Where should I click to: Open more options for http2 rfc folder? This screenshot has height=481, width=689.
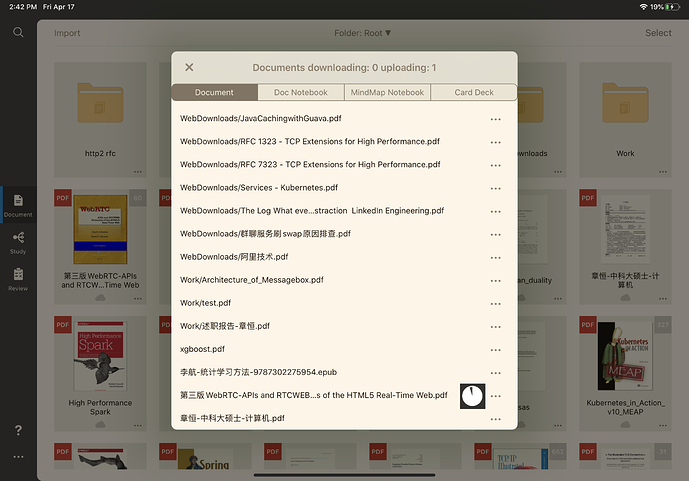tap(138, 172)
